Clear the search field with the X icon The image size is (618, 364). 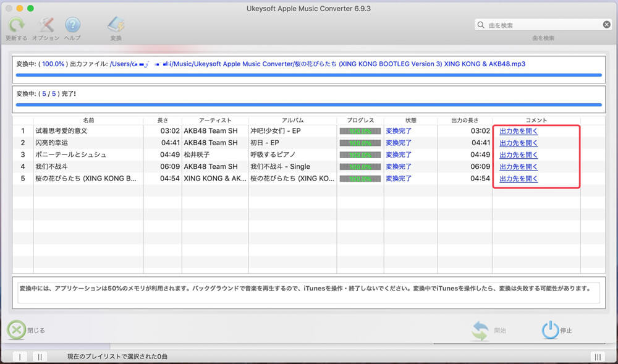click(607, 25)
